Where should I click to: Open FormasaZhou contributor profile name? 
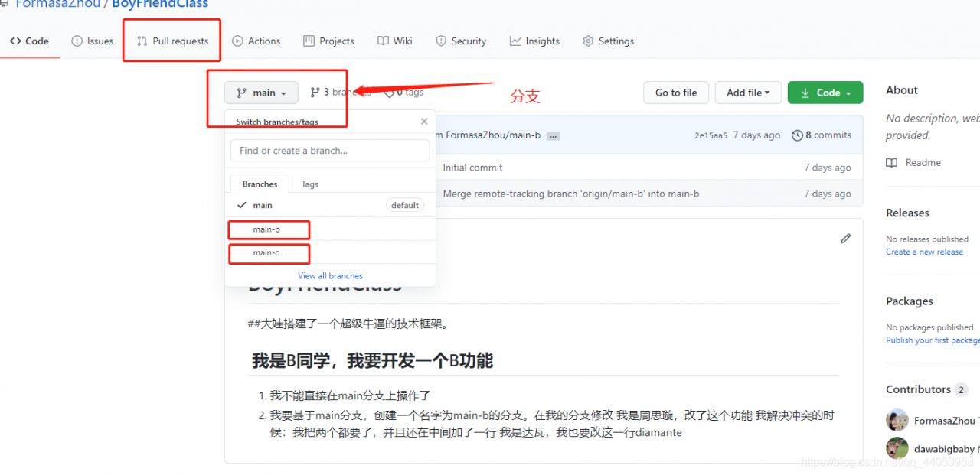point(944,421)
